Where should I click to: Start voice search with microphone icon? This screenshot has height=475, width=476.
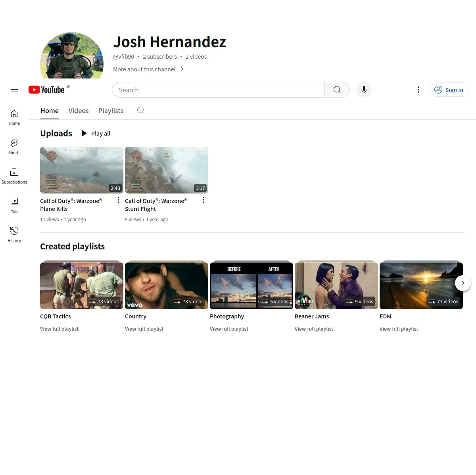364,90
